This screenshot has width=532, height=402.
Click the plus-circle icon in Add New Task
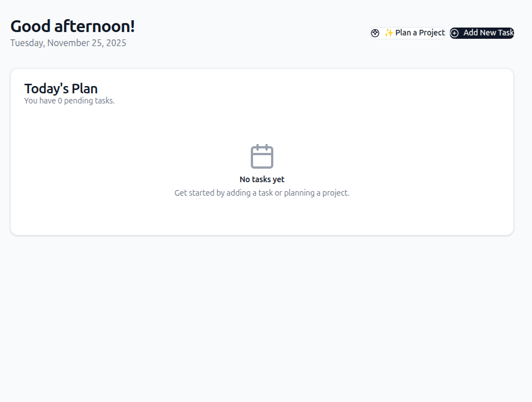454,33
